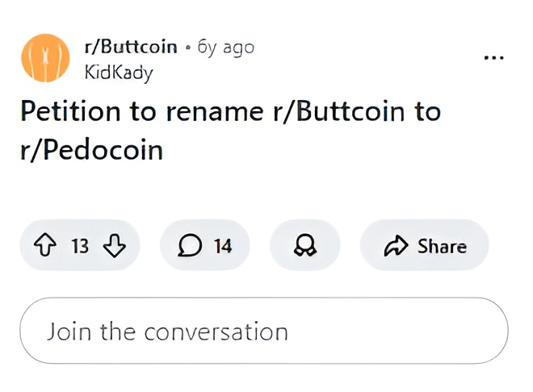The width and height of the screenshot is (533, 392).
Task: Give an award to the post
Action: (x=305, y=246)
